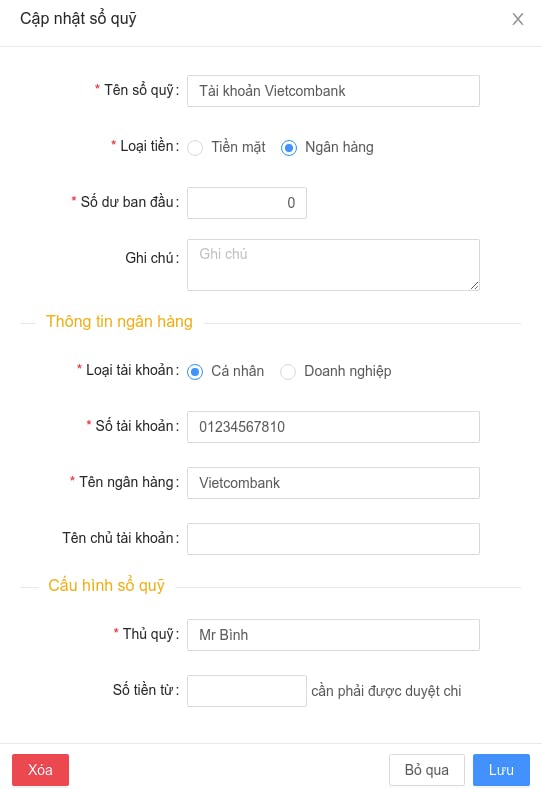Focus the Tên ngân hàng field
Viewport: 542px width, 789px height.
click(333, 483)
